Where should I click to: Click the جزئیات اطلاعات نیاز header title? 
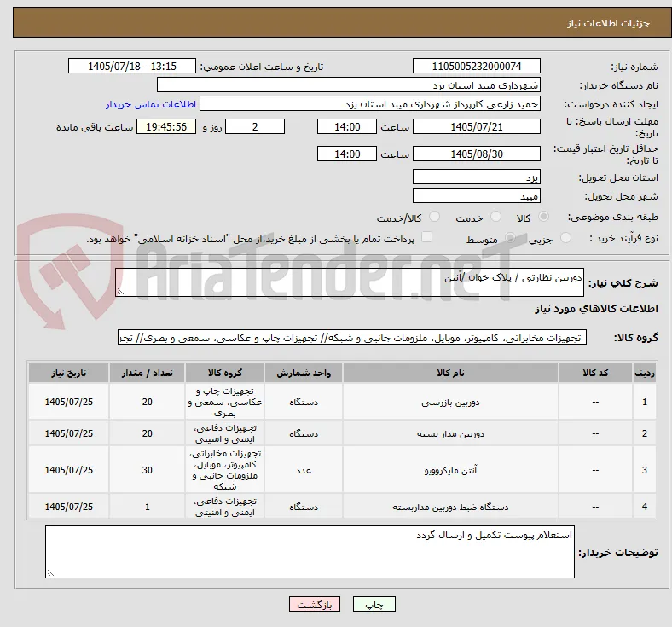tap(608, 23)
